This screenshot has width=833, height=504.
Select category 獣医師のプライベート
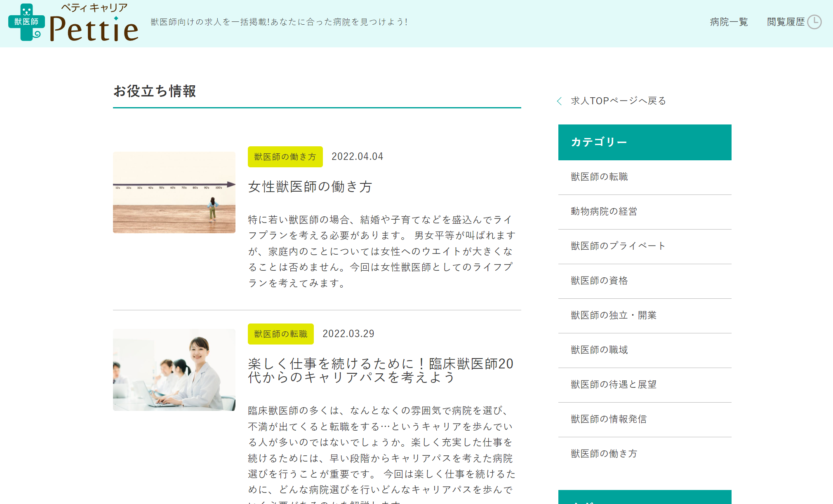tap(618, 246)
